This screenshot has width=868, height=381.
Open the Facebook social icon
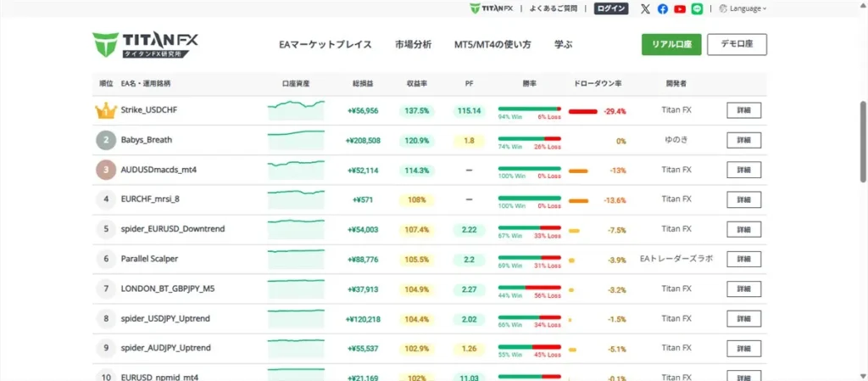tap(663, 8)
